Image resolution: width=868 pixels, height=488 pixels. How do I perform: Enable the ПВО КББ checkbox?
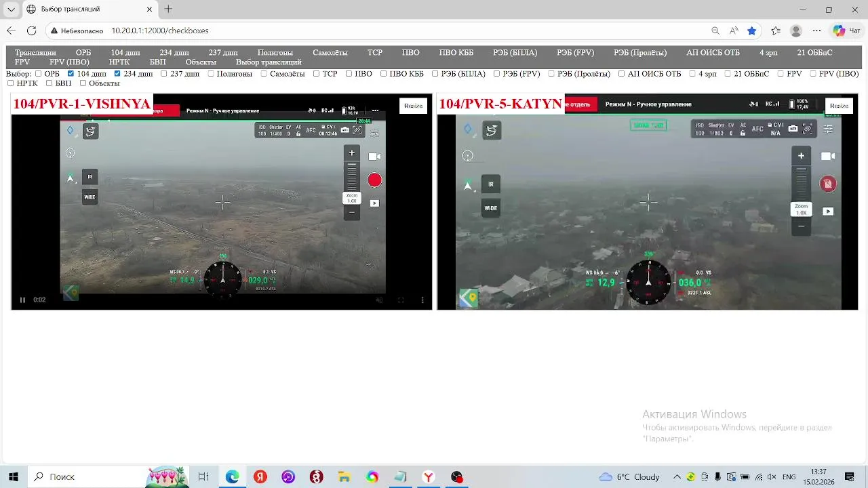[x=383, y=74]
